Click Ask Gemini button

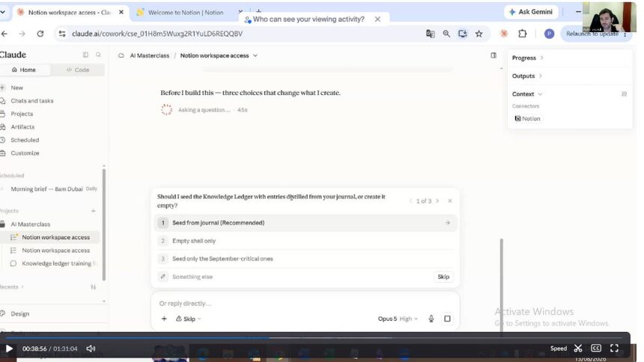531,12
